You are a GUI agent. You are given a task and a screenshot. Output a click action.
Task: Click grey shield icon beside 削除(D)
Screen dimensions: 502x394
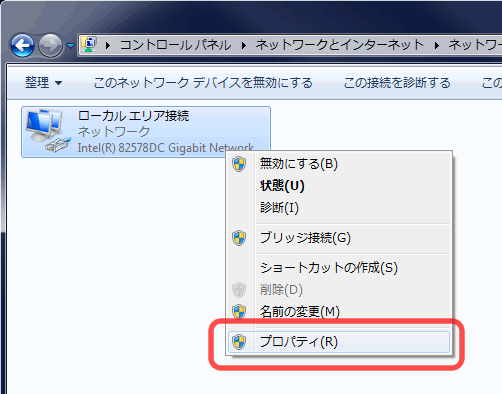point(239,290)
